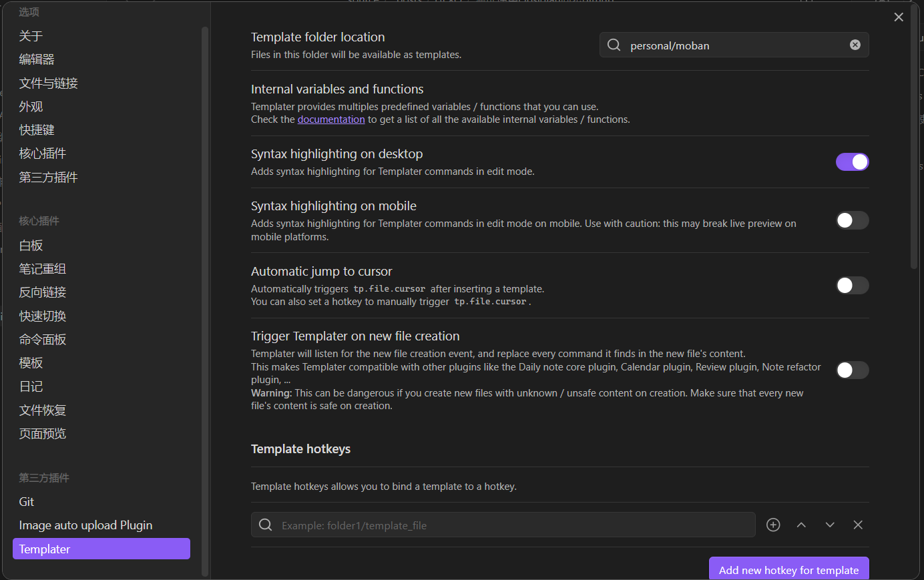Click the Template hotkeys heading

tap(300, 449)
